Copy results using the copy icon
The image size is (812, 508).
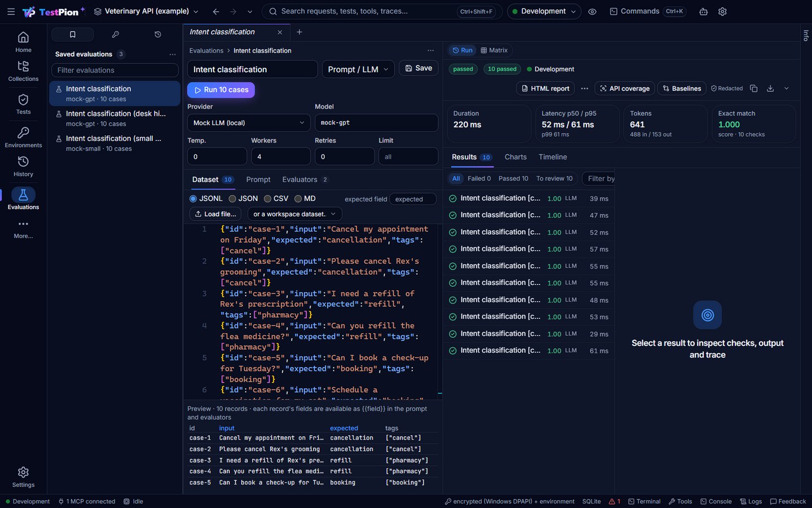tap(754, 89)
